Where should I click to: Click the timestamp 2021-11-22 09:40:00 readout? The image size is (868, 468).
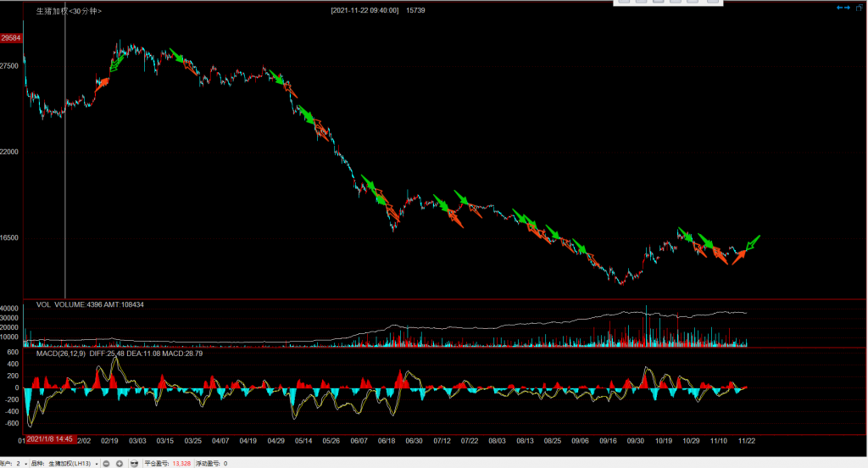coord(365,11)
